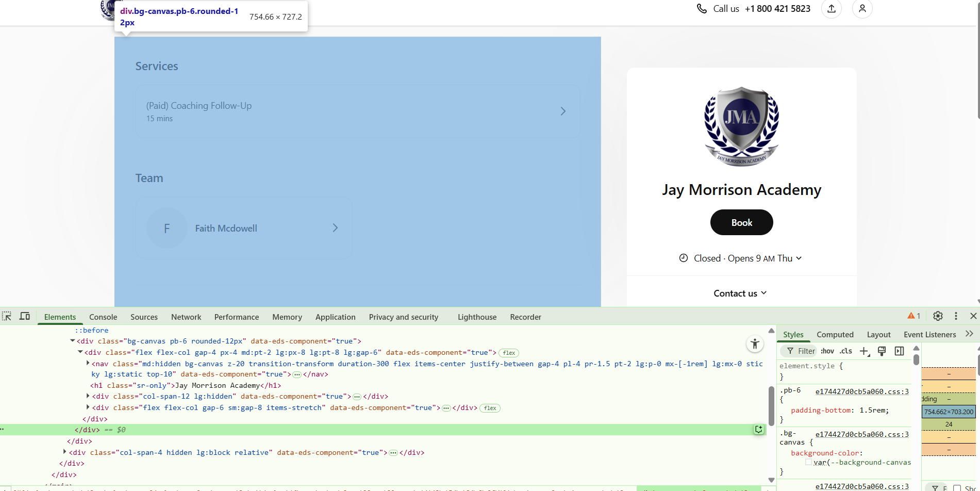
Task: Expand the col-span-4 hidden lg:block div
Action: click(x=64, y=452)
